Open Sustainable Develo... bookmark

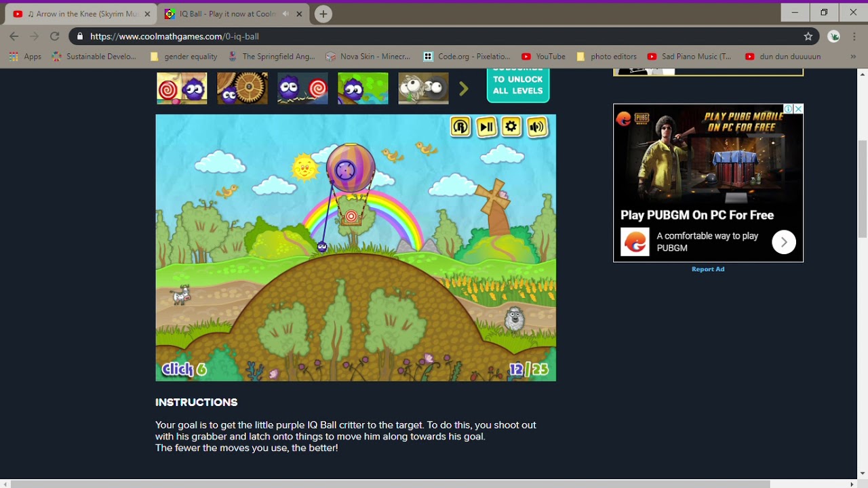(94, 57)
